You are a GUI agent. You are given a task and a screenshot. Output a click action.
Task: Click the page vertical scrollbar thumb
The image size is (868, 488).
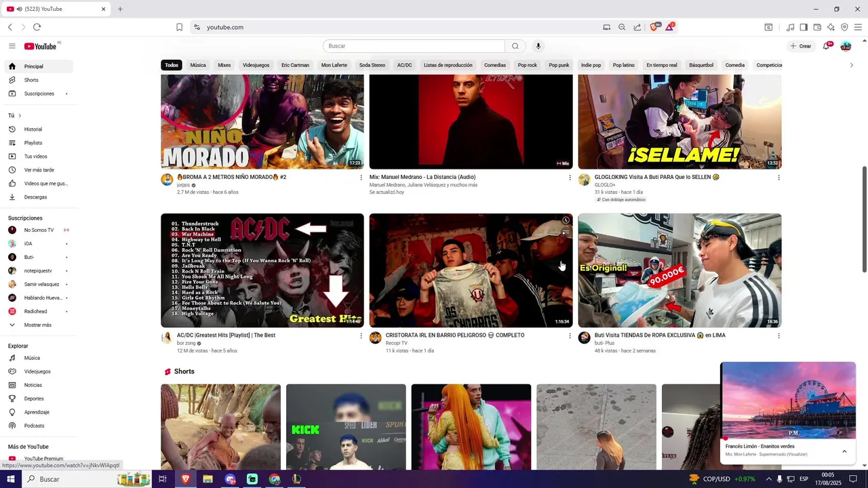tap(864, 220)
